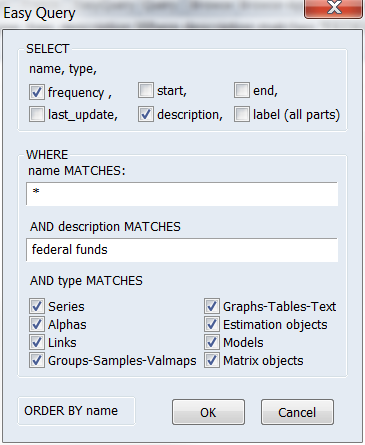365x445 pixels.
Task: Click the 'AND description MATCHES' label
Action: pyautogui.click(x=105, y=227)
